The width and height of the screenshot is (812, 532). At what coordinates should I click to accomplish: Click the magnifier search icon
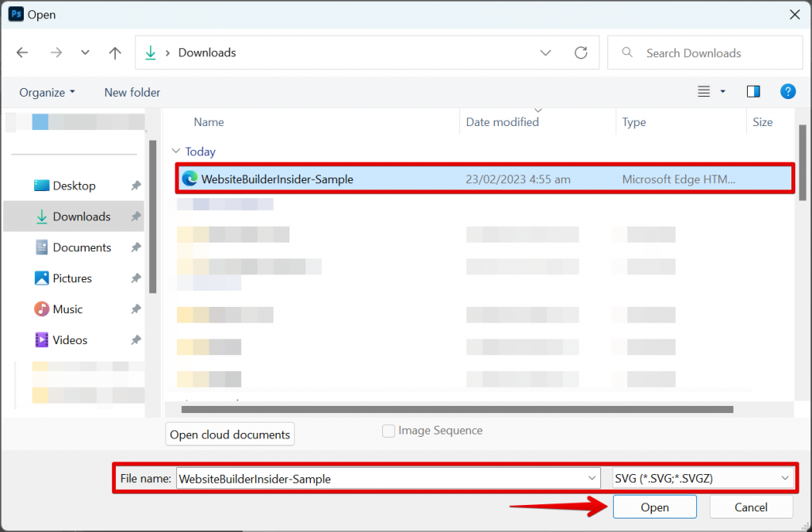pyautogui.click(x=626, y=52)
